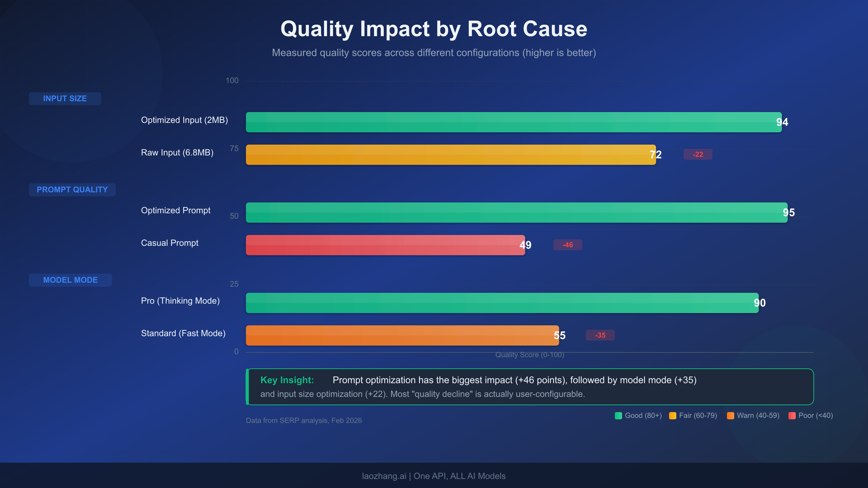Click the -46 delta badge next to Casual Prompt
Screen dimensions: 868x488
tap(567, 245)
